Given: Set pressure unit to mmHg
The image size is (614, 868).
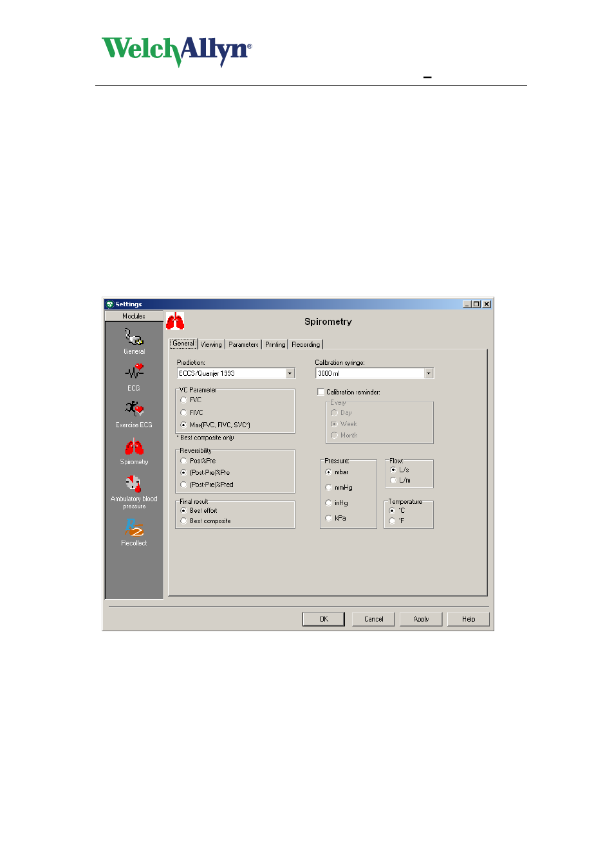Looking at the screenshot, I should (x=328, y=488).
